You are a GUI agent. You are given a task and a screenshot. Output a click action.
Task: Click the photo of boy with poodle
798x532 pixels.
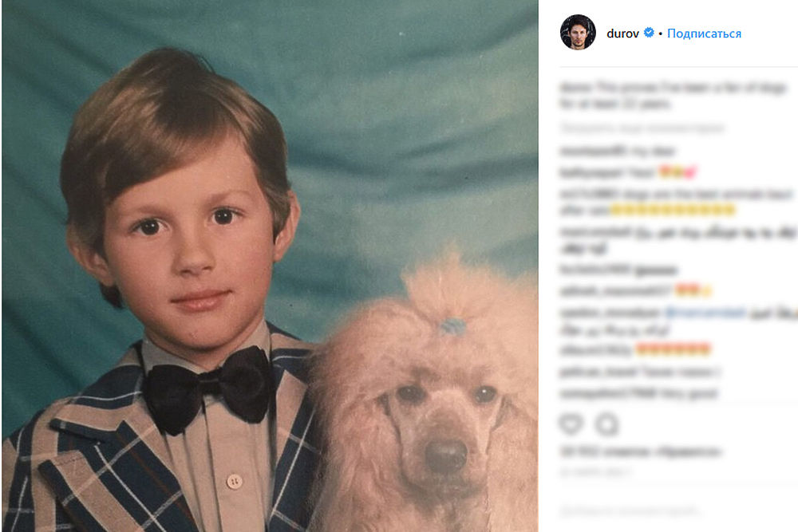coord(270,266)
